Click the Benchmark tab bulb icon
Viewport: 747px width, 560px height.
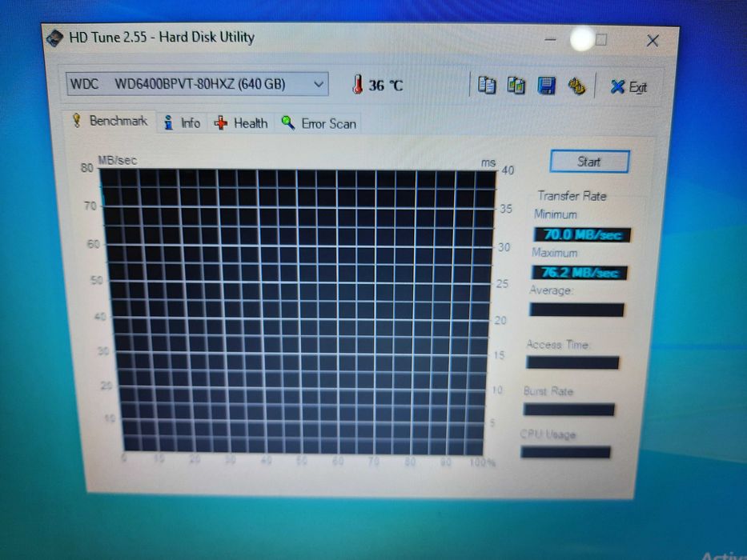pyautogui.click(x=76, y=120)
